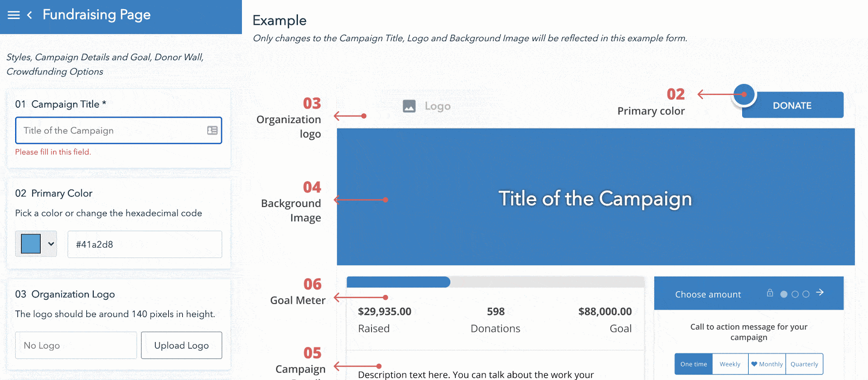Image resolution: width=868 pixels, height=380 pixels.
Task: Click the blue primary color swatch
Action: 31,244
